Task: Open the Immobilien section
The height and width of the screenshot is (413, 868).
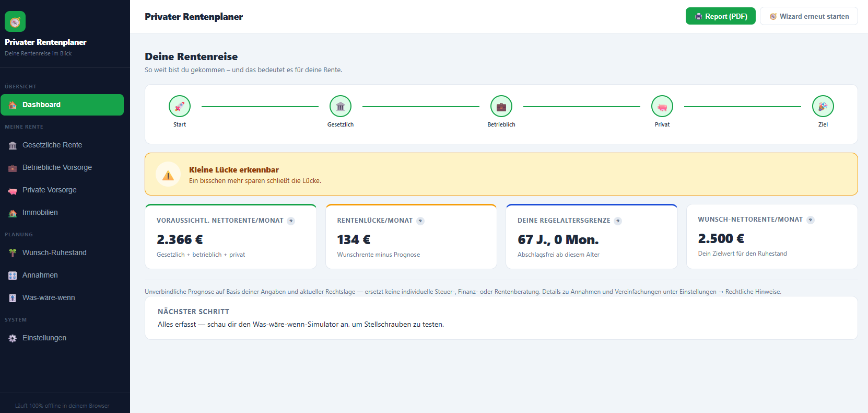Action: 62,212
